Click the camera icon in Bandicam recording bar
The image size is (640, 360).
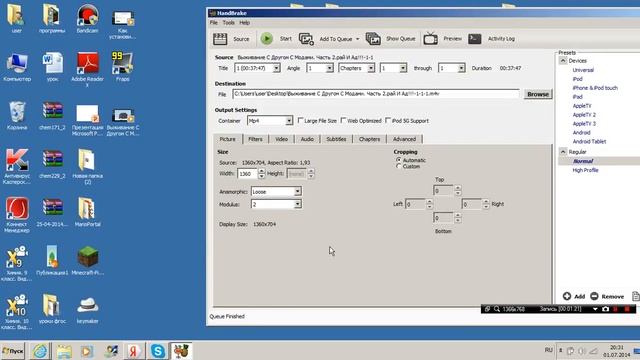coord(605,309)
